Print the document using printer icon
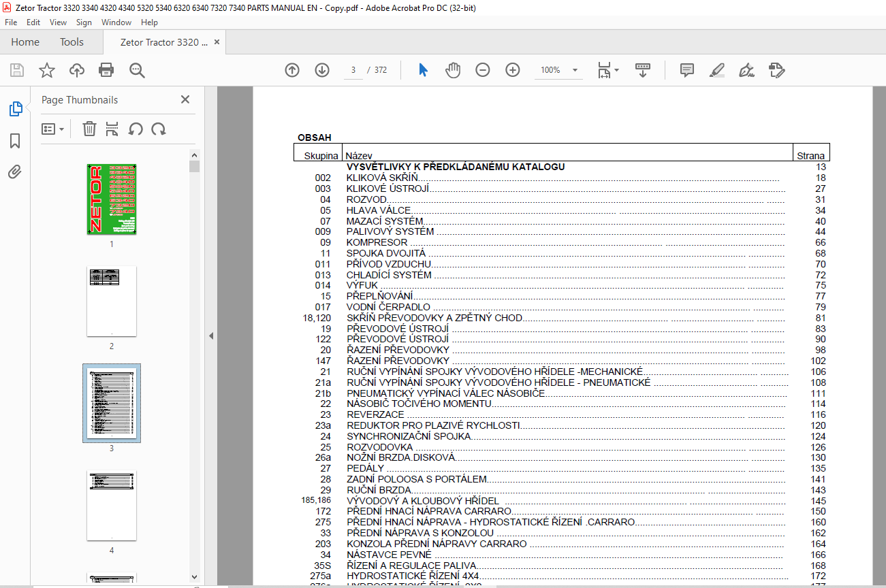 click(106, 70)
